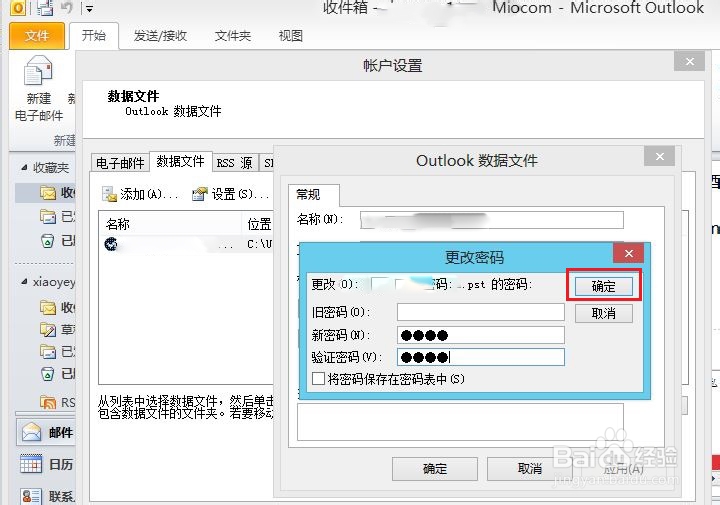Screen dimensions: 720x505
Task: Switch to 邮件 navigation pane
Action: (x=46, y=432)
